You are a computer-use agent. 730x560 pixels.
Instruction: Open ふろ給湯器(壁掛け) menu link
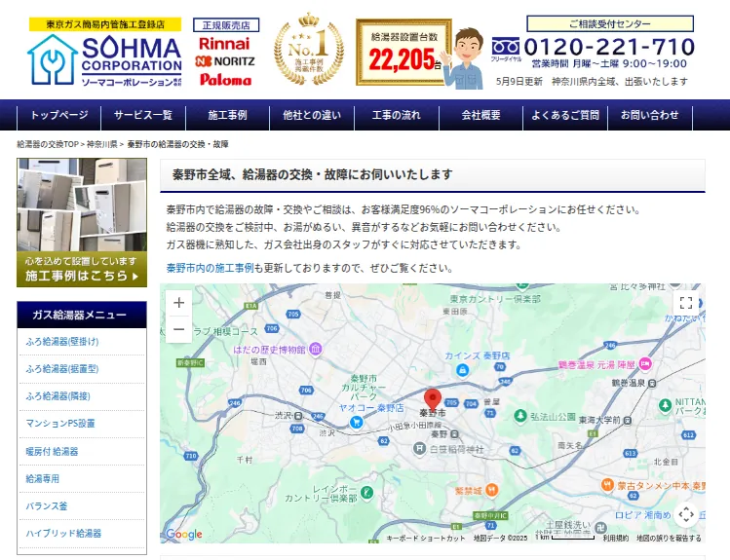tap(62, 342)
